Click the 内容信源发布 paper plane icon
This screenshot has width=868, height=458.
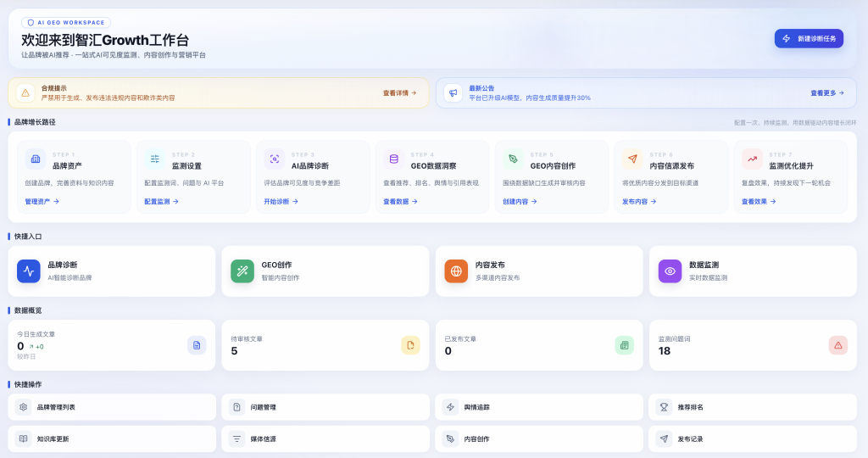pyautogui.click(x=632, y=159)
